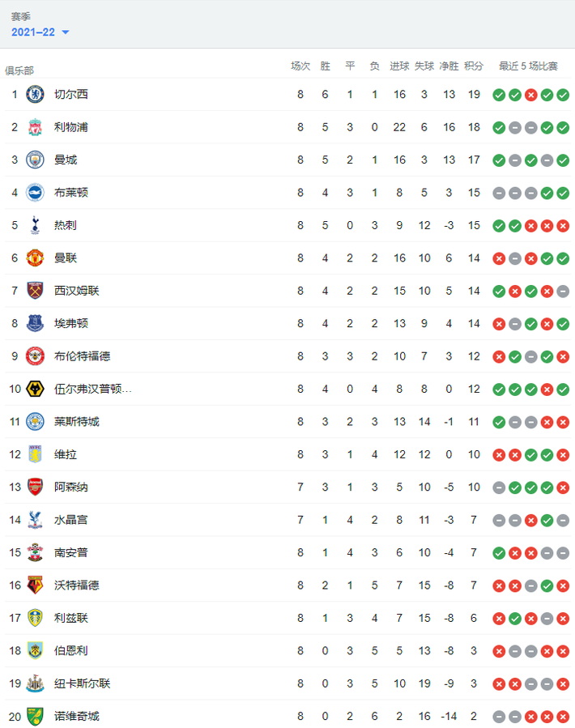Click Liverpool's first green win result icon
The width and height of the screenshot is (575, 728).
(x=499, y=127)
